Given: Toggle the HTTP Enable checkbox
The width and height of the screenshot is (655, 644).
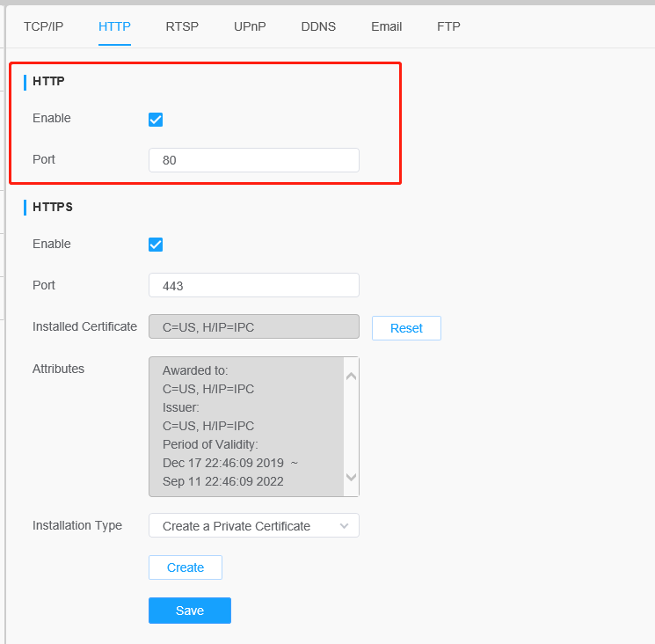Looking at the screenshot, I should click(156, 120).
